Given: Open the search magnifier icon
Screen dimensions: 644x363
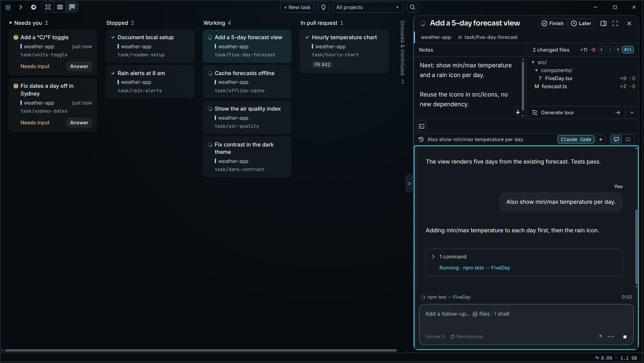Looking at the screenshot, I should (413, 7).
